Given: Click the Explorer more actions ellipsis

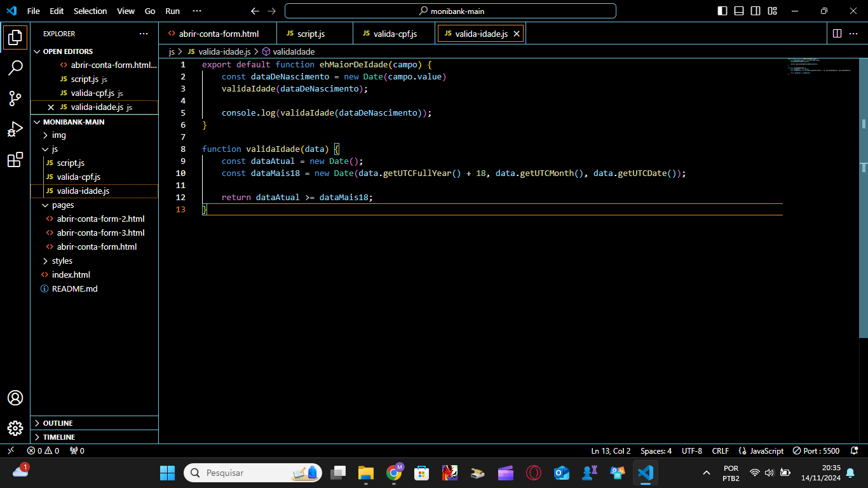Looking at the screenshot, I should [144, 34].
